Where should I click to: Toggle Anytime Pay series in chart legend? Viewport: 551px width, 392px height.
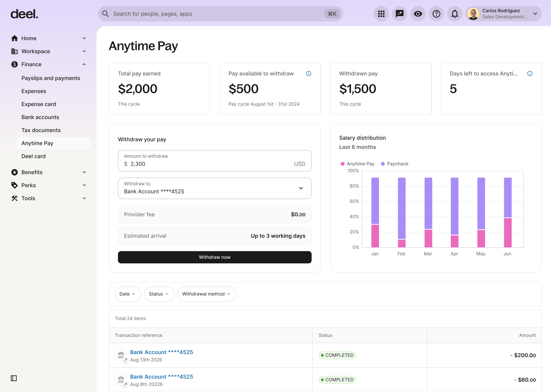357,164
